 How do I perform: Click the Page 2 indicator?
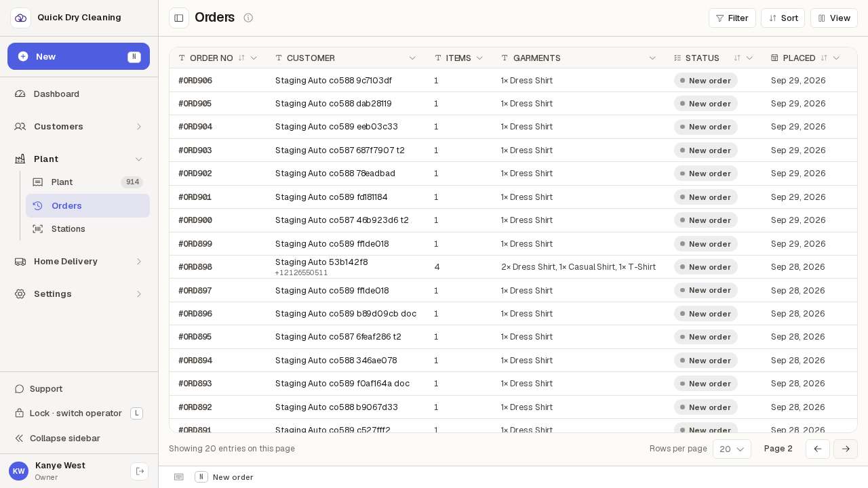778,449
